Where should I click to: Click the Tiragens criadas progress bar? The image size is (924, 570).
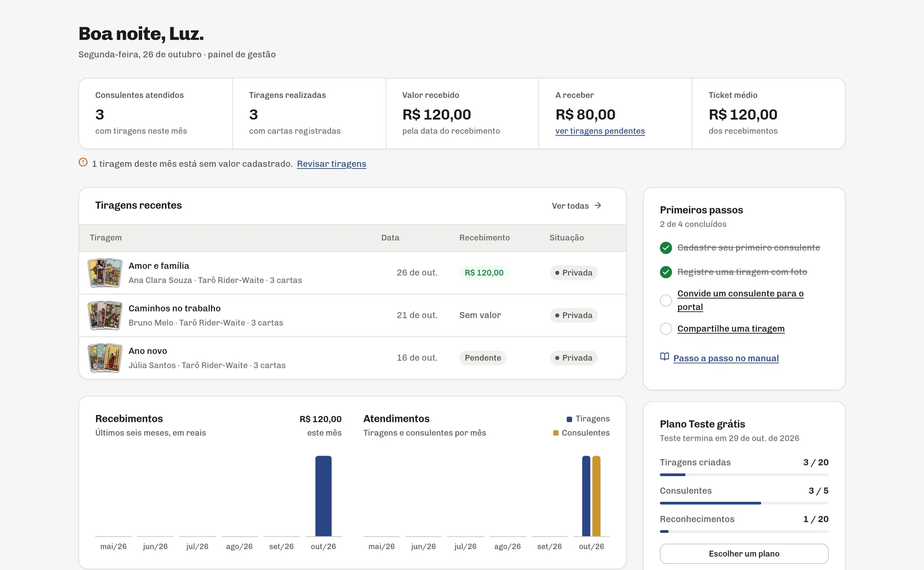(744, 475)
